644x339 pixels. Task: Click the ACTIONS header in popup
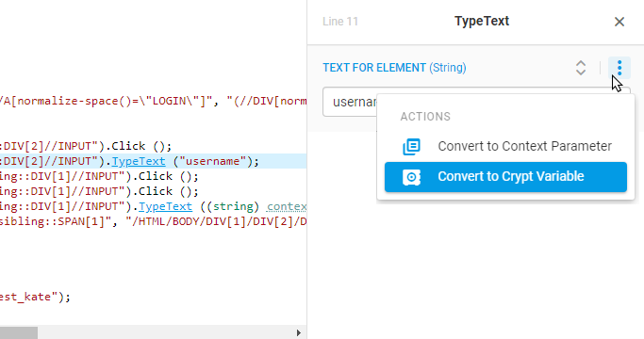click(x=425, y=117)
